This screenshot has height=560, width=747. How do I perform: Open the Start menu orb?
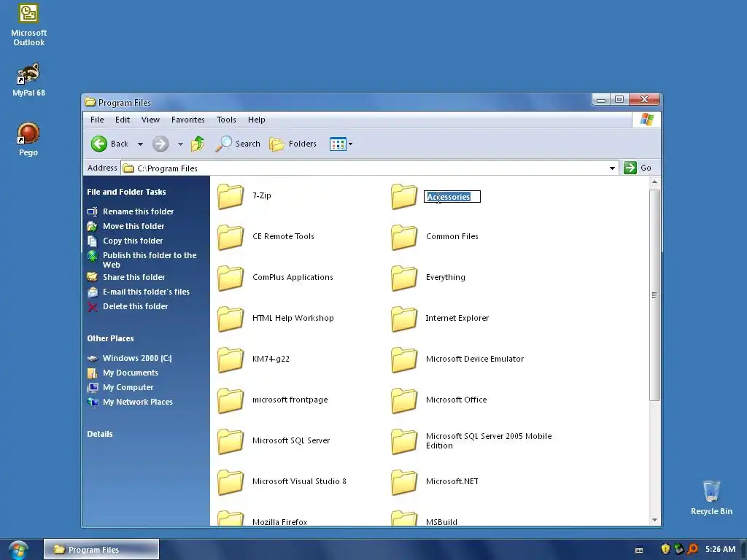18,550
